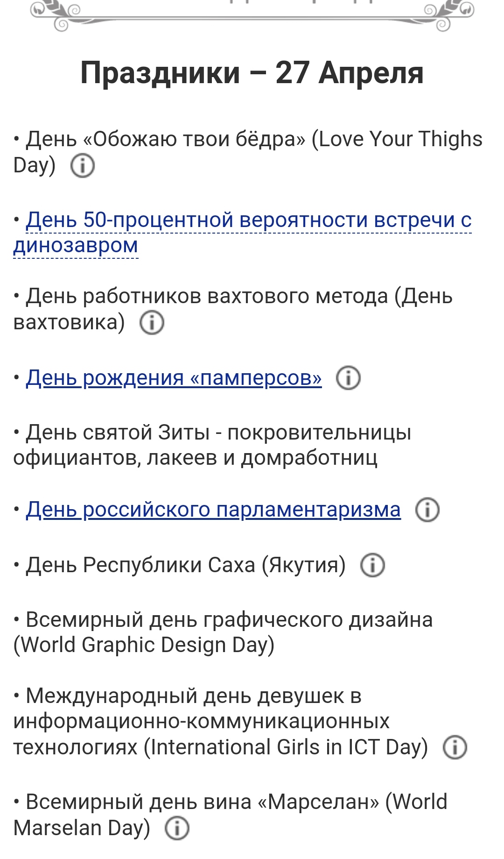
Task: Open День российского парламентаризма link
Action: point(213,510)
